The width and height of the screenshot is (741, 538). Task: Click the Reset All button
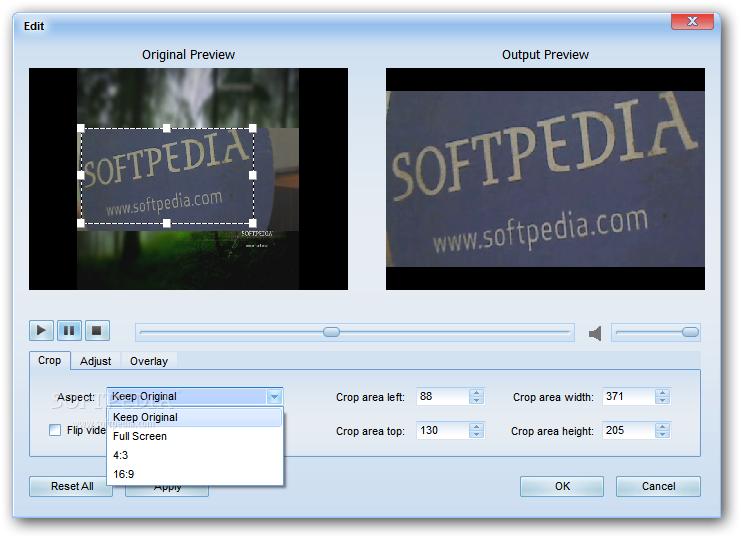[70, 486]
